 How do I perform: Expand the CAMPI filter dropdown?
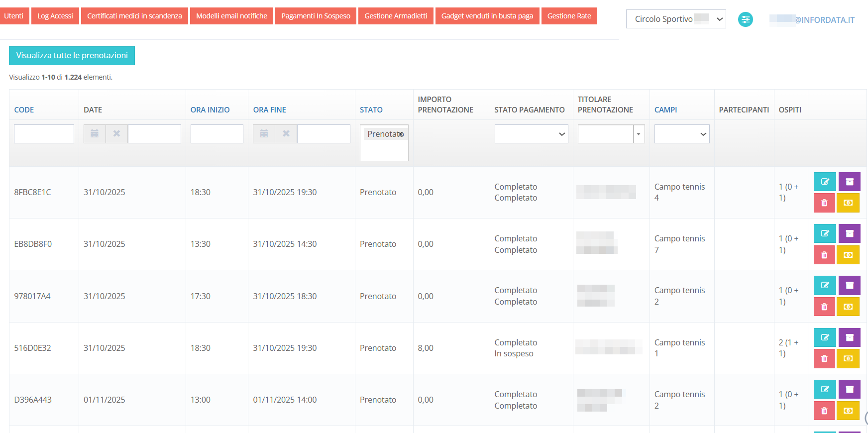(681, 134)
